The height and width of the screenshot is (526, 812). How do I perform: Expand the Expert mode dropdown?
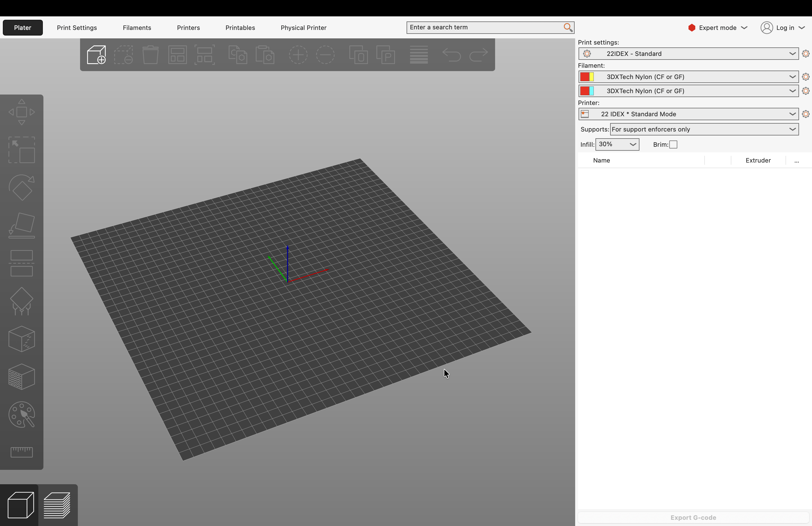coord(718,28)
